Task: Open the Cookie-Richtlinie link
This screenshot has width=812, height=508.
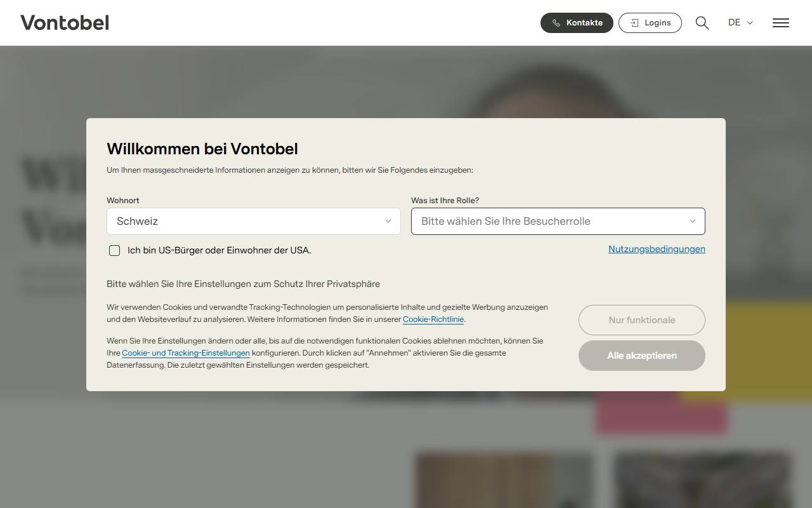Action: click(433, 319)
